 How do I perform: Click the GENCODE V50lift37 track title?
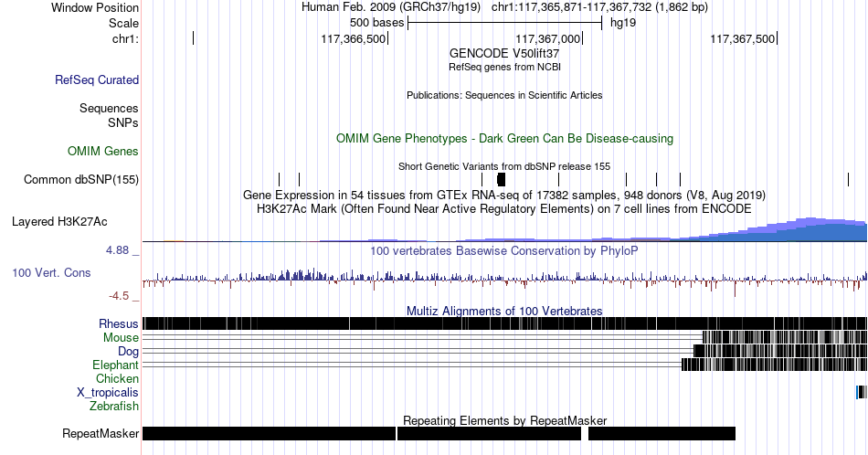[x=504, y=53]
